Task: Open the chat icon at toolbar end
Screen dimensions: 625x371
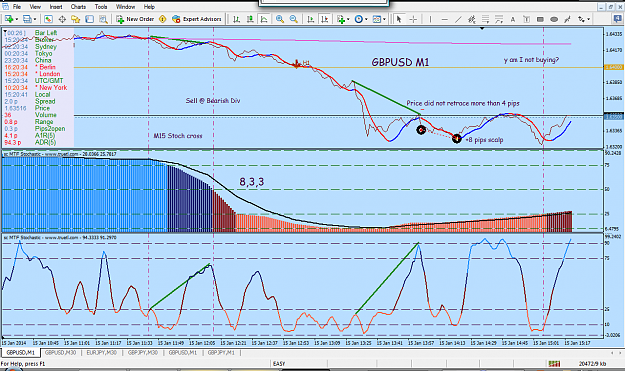Action: (618, 19)
